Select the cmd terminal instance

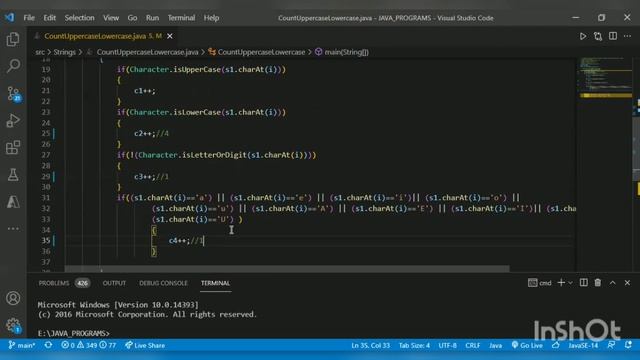540,283
